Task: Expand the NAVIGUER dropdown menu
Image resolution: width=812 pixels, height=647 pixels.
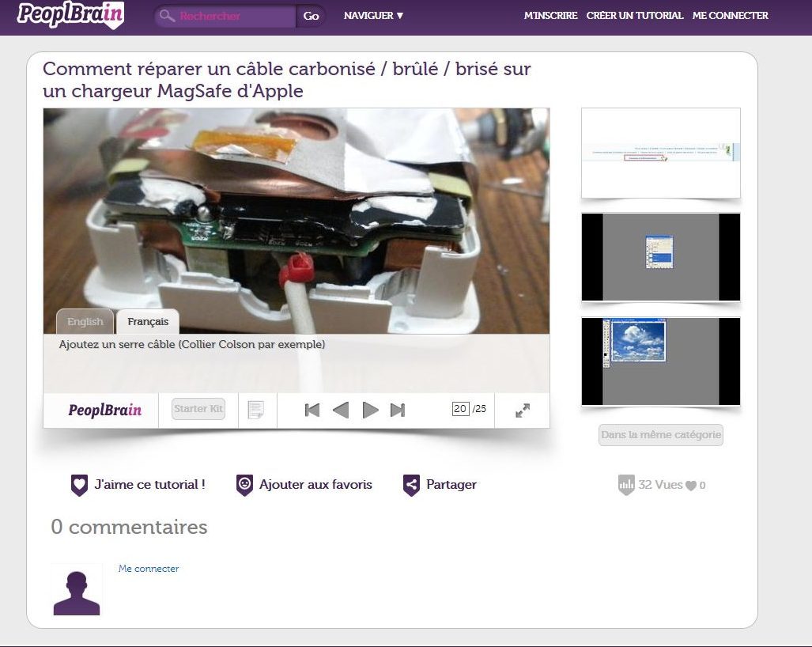Action: tap(373, 16)
